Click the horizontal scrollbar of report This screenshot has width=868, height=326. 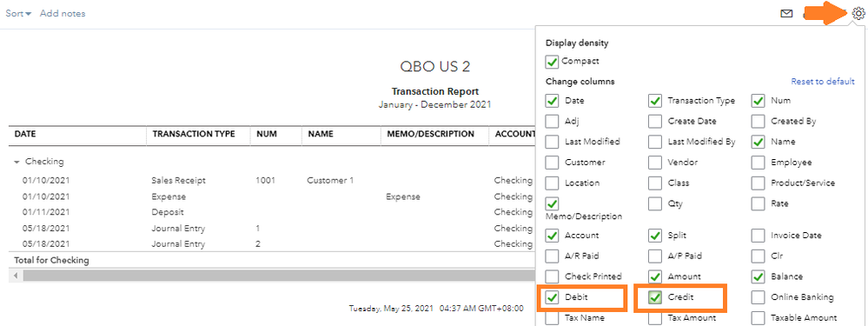278,276
